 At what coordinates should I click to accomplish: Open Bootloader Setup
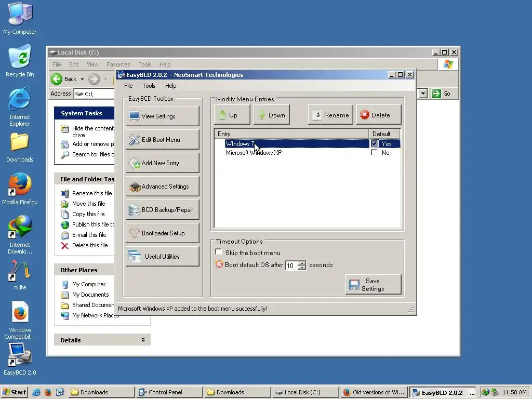[x=162, y=233]
